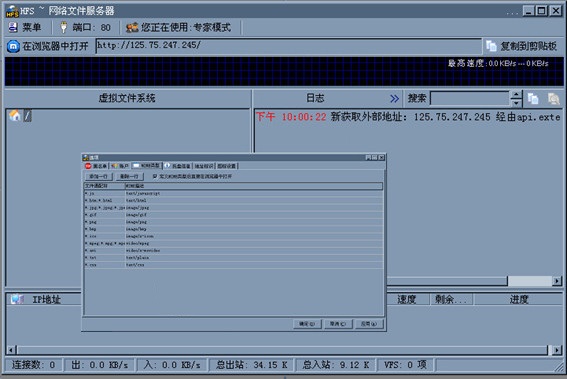
Task: Click the 总出站: 34.15 K status entry
Action: (252, 365)
